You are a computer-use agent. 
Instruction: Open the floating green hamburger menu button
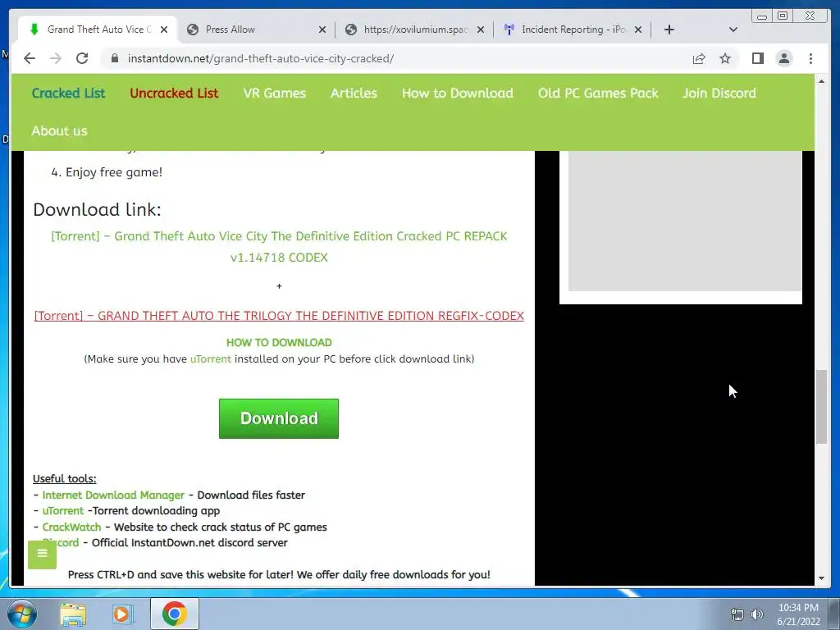[x=43, y=554]
